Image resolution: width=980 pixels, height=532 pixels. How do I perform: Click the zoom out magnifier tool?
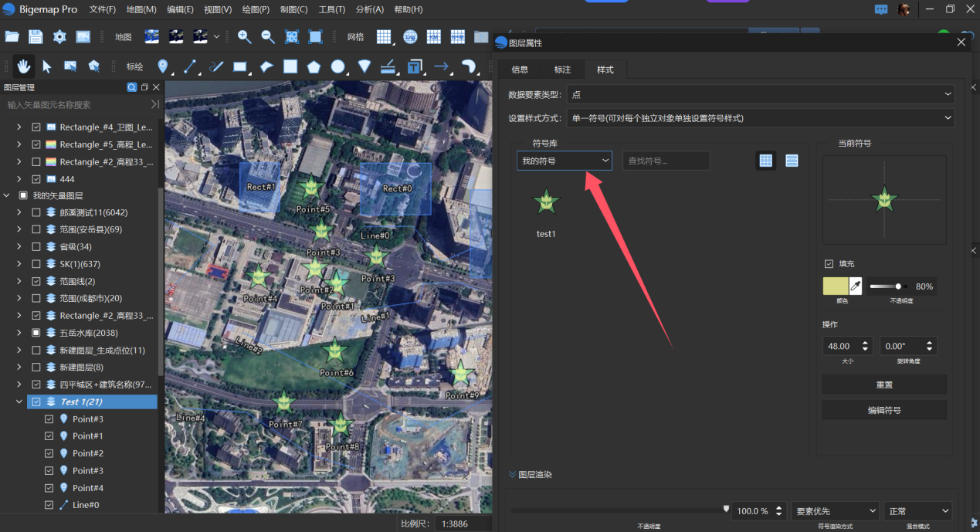[x=268, y=36]
